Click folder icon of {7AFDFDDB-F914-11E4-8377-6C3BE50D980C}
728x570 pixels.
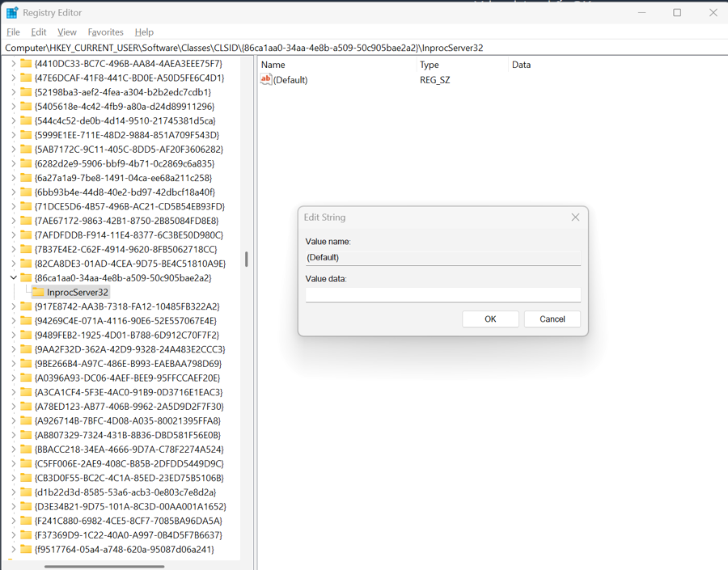pos(26,234)
